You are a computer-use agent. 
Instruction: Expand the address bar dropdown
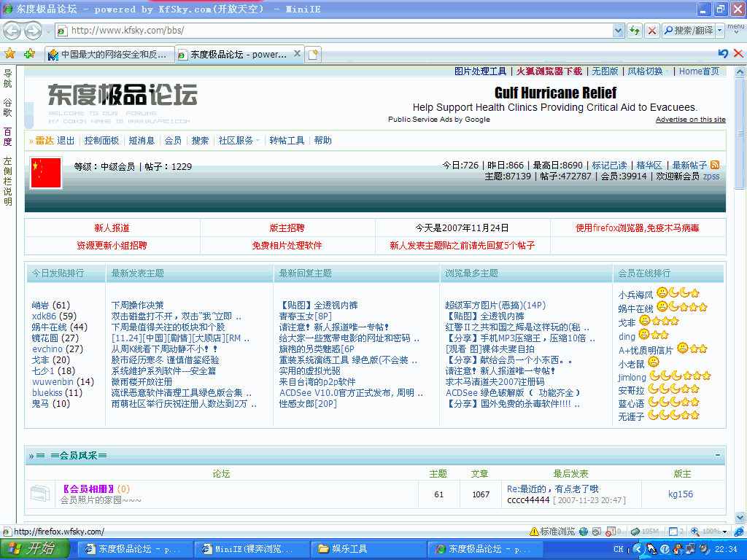tap(618, 31)
